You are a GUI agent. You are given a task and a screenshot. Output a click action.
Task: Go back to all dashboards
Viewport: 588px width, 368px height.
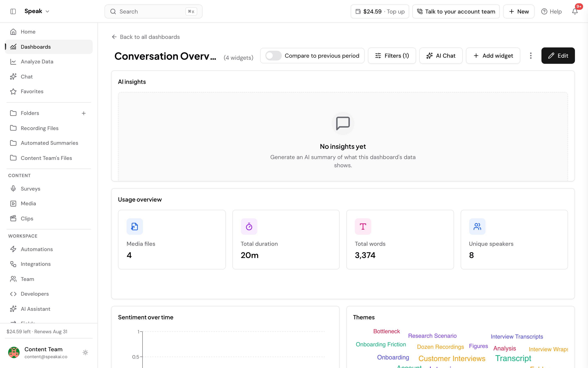point(146,37)
